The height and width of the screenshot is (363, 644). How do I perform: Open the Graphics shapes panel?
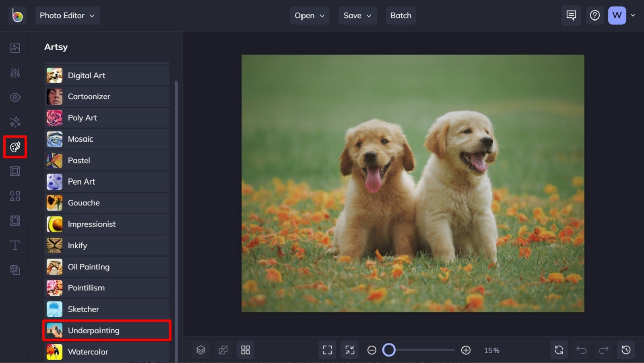tap(15, 196)
